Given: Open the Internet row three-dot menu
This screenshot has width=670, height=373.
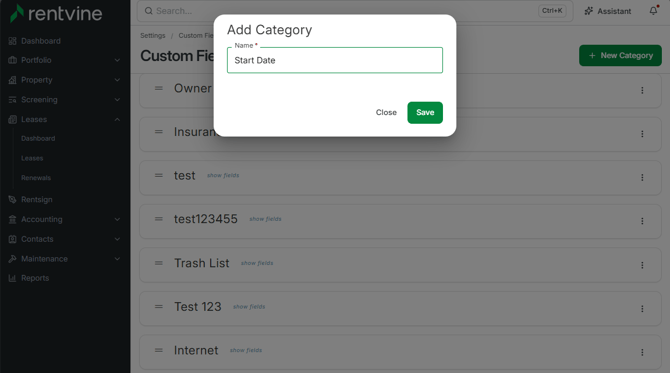Looking at the screenshot, I should coord(642,352).
